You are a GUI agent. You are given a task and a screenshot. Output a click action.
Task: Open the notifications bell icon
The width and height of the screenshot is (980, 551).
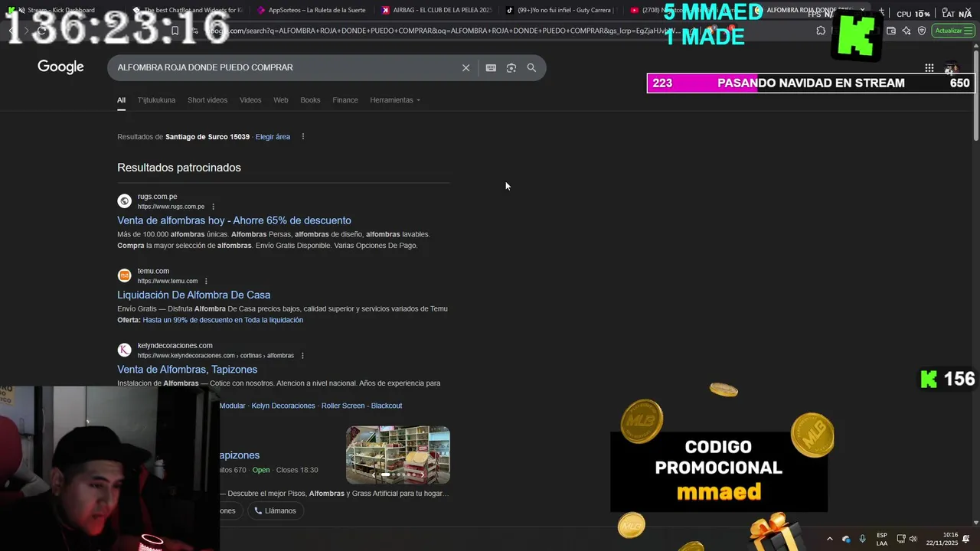[x=966, y=539]
